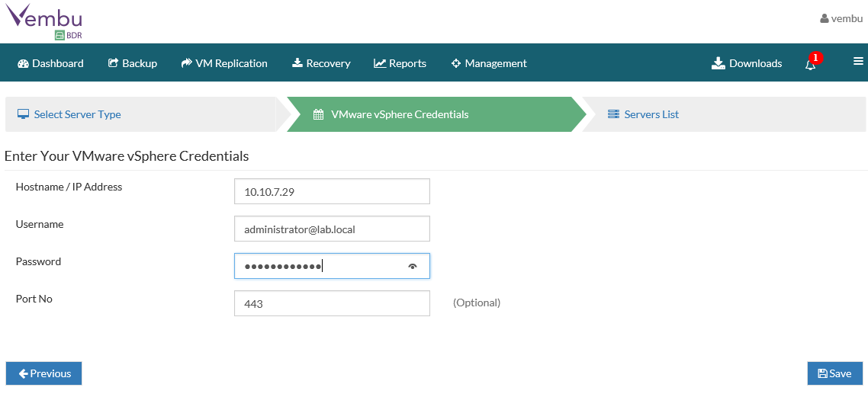Toggle password visibility eye icon
This screenshot has width=868, height=397.
[413, 267]
